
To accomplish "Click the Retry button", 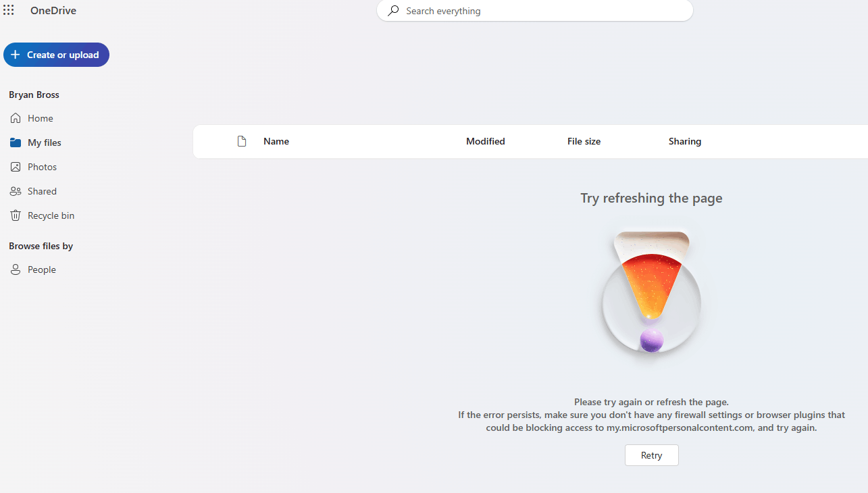I will [x=651, y=455].
